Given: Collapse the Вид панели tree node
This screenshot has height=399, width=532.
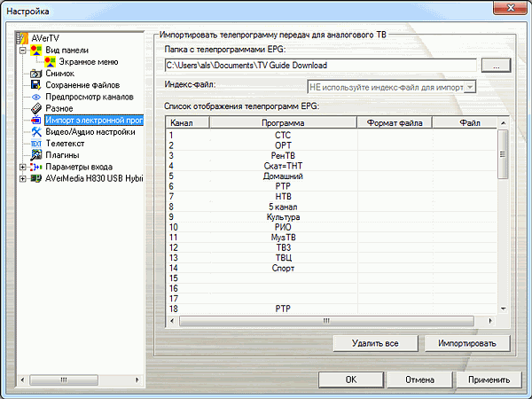Looking at the screenshot, I should (x=22, y=51).
